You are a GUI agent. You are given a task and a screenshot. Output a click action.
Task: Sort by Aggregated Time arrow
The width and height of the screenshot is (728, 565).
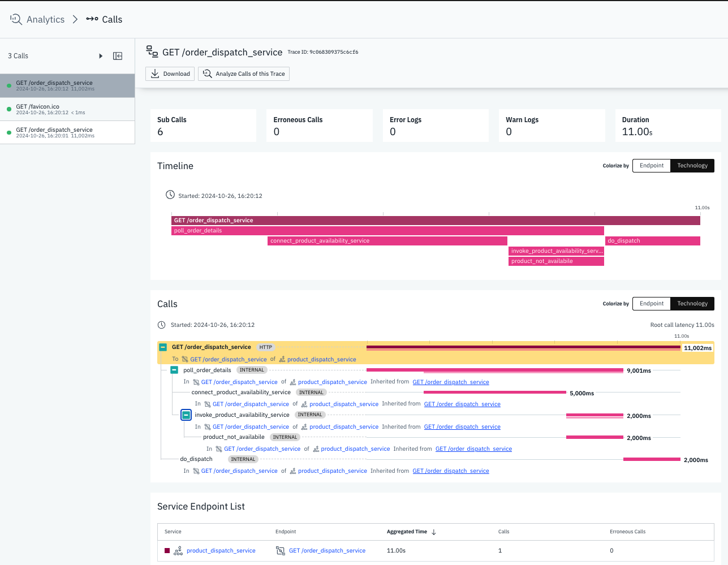coord(434,532)
